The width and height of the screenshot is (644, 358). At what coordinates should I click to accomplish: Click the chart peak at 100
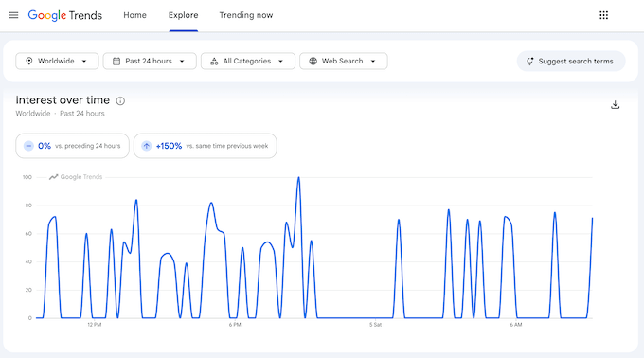click(298, 178)
